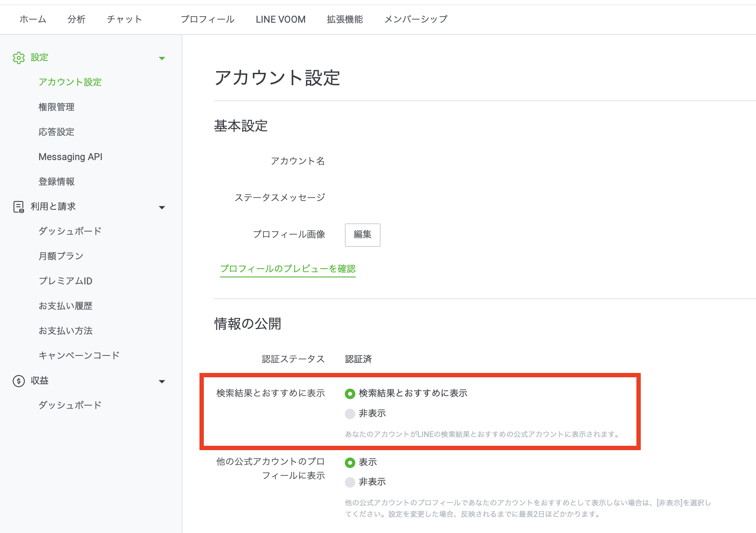Click the 利用と請求 document icon

pyautogui.click(x=19, y=207)
